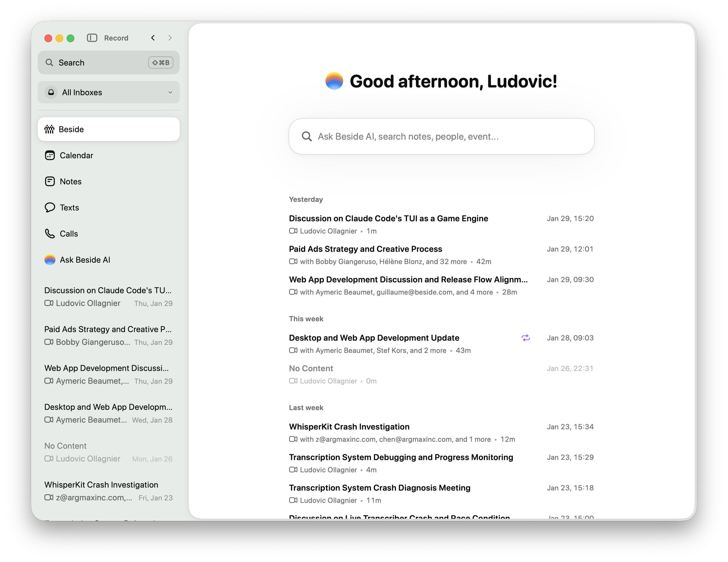Click the Ask Beside AI search box

[x=441, y=136]
